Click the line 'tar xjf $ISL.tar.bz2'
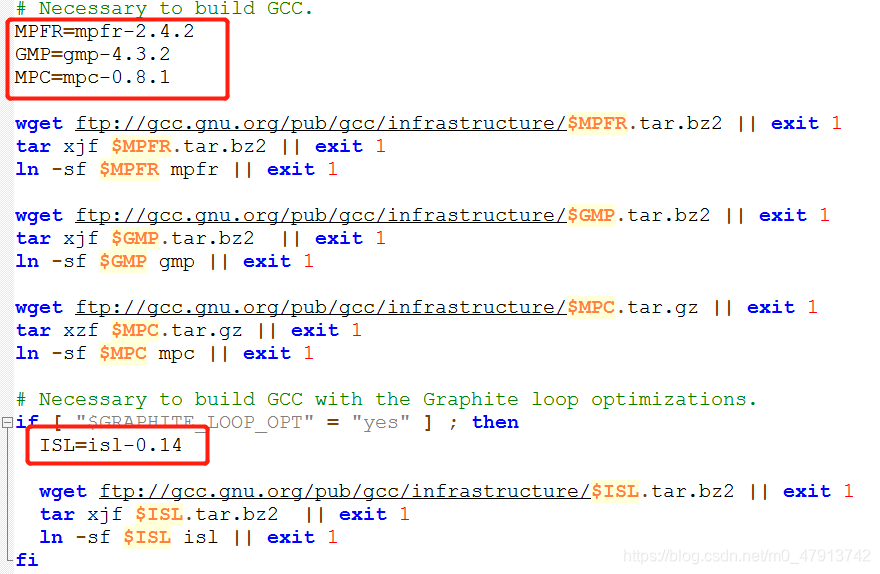The width and height of the screenshot is (880, 574). pos(224,515)
